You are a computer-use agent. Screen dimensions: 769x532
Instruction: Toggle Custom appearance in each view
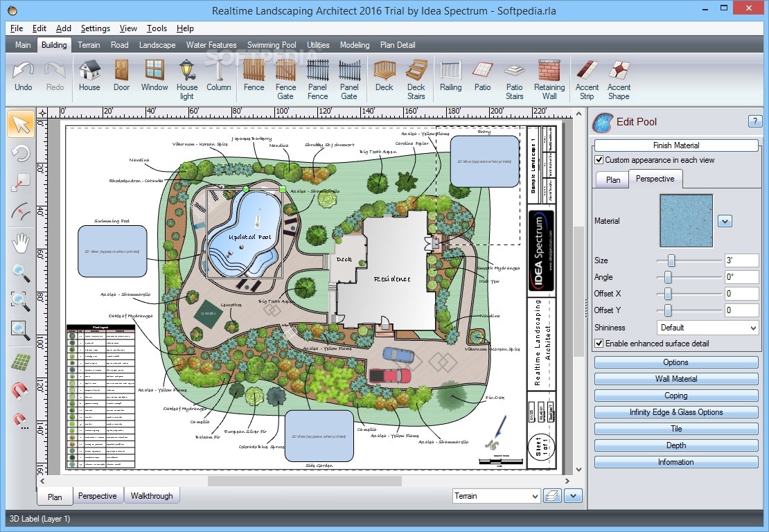tap(599, 160)
